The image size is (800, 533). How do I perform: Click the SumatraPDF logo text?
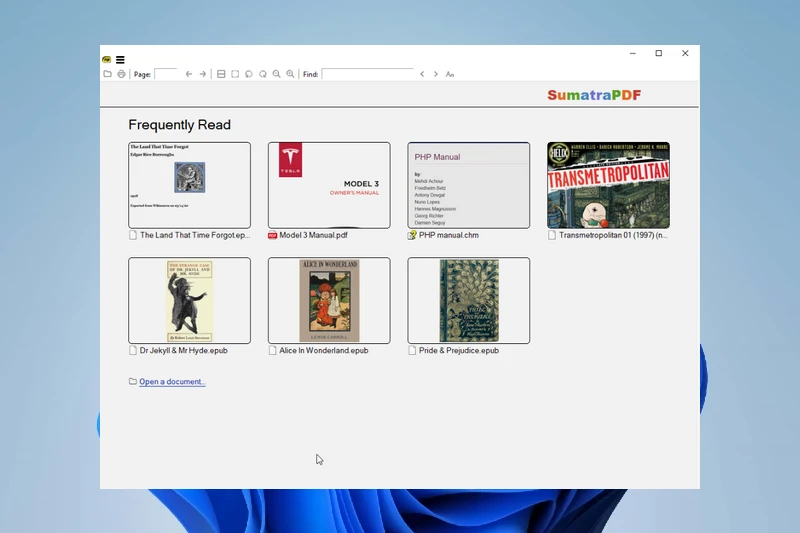(594, 95)
